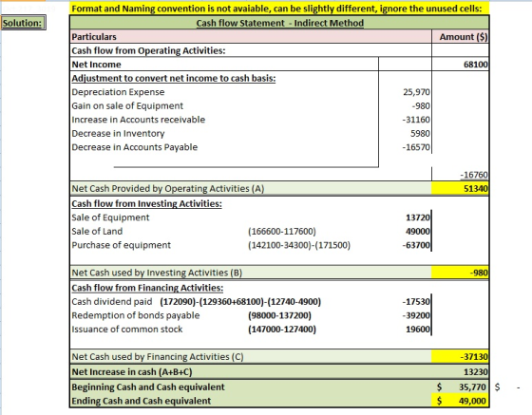Click 'Net Increase in cash (A+B+C)' label
The width and height of the screenshot is (532, 415).
[x=132, y=372]
